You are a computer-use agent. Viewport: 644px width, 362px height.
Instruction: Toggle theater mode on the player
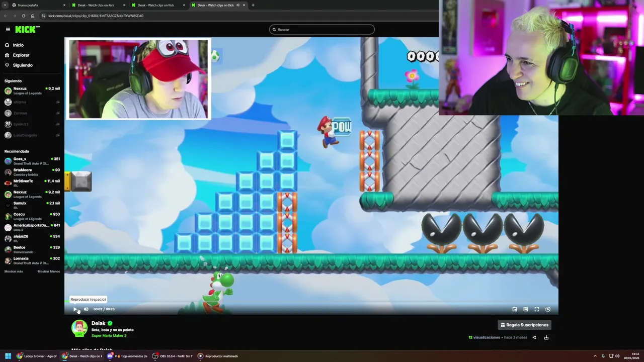click(x=526, y=309)
